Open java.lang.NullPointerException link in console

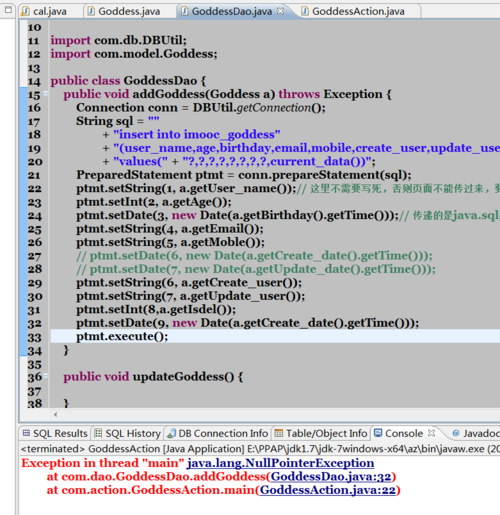[x=280, y=463]
